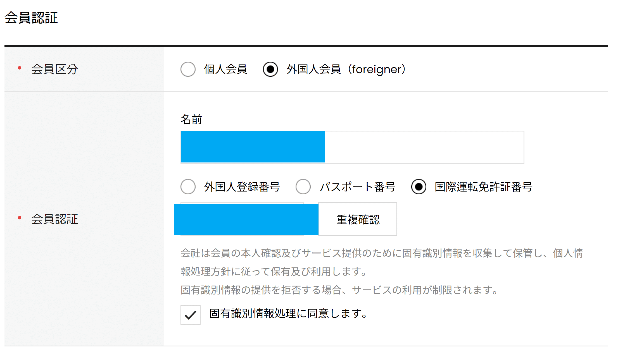This screenshot has height=364, width=637.
Task: Click the 会員区分 row label
Action: click(x=54, y=69)
